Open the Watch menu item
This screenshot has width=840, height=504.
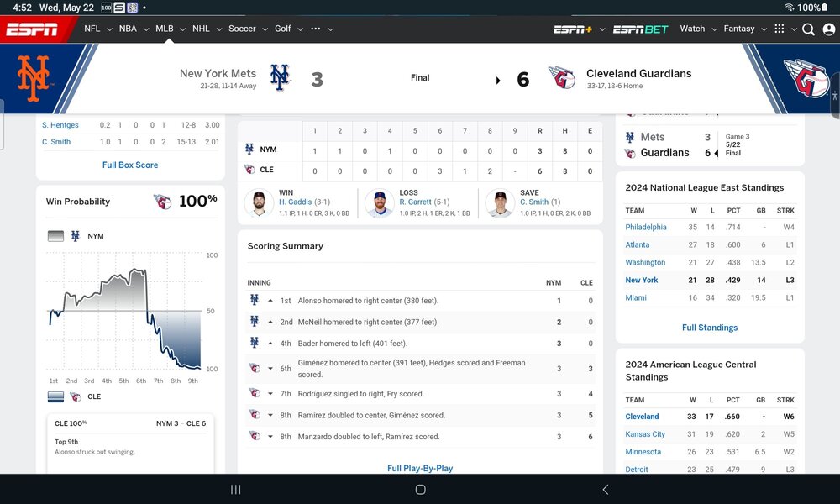click(x=692, y=29)
